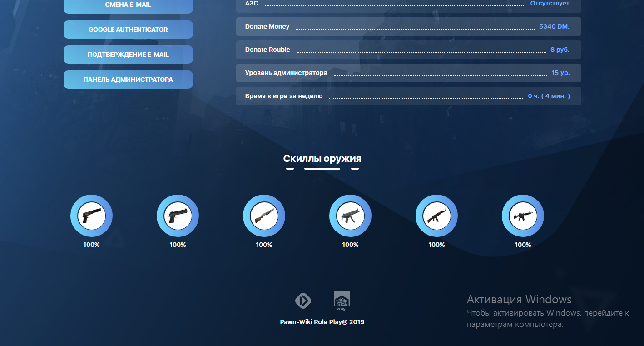Click the АЗС Отсутствует value
644x346 pixels.
[550, 4]
